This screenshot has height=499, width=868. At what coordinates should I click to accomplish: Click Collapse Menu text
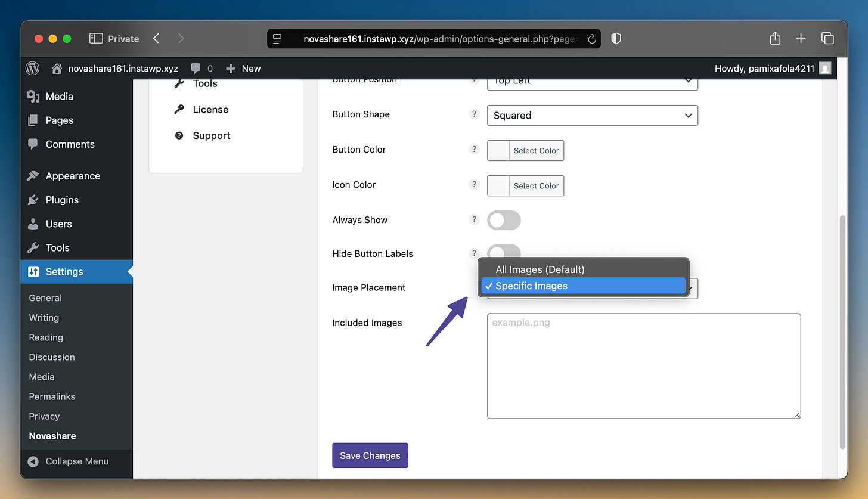(x=77, y=461)
